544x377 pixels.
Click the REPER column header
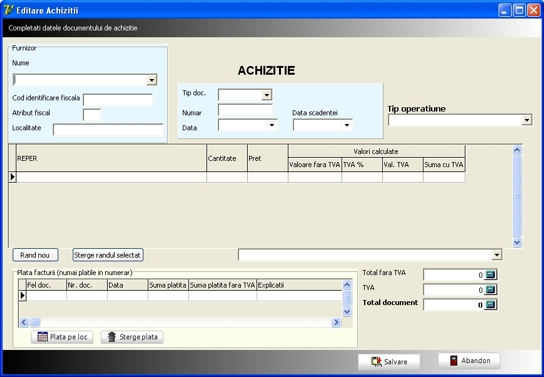tap(111, 158)
